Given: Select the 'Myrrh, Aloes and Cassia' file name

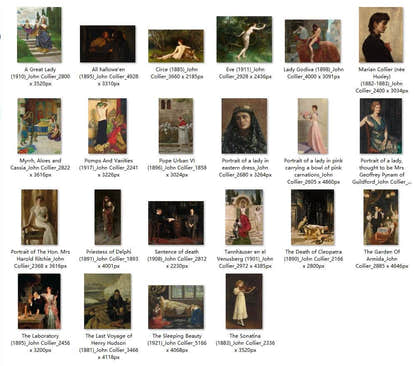Looking at the screenshot, I should 40,167.
